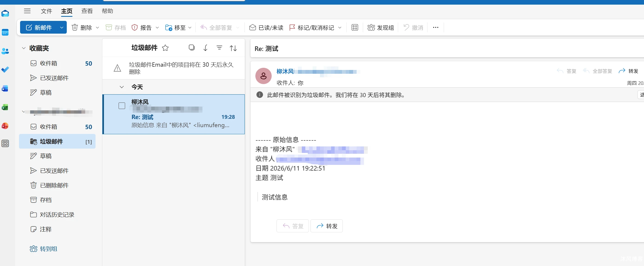Open the 文件 menu
The width and height of the screenshot is (644, 266).
(46, 11)
